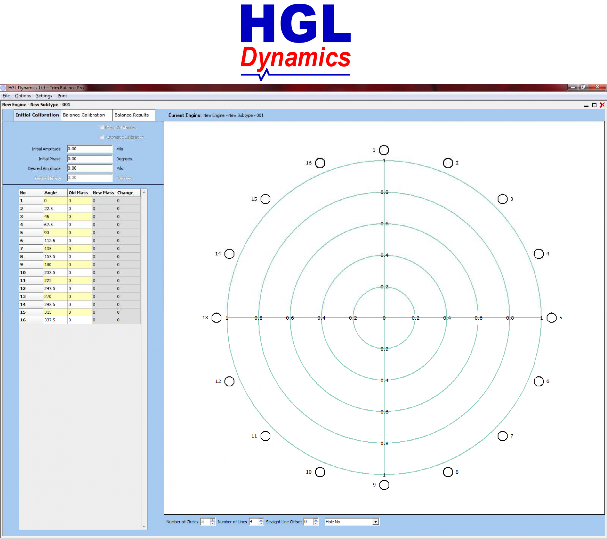Open the Settings menu
This screenshot has height=539, width=607.
[44, 96]
